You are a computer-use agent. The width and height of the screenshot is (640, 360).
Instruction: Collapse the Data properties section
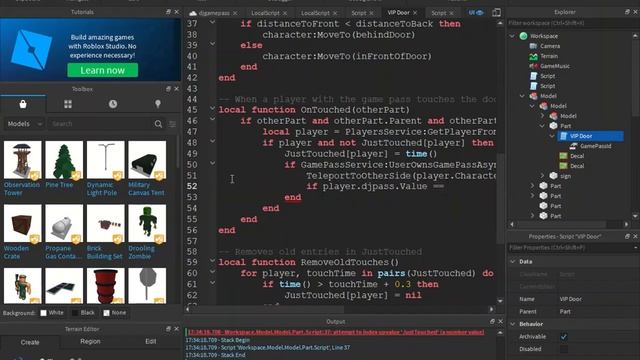point(513,262)
